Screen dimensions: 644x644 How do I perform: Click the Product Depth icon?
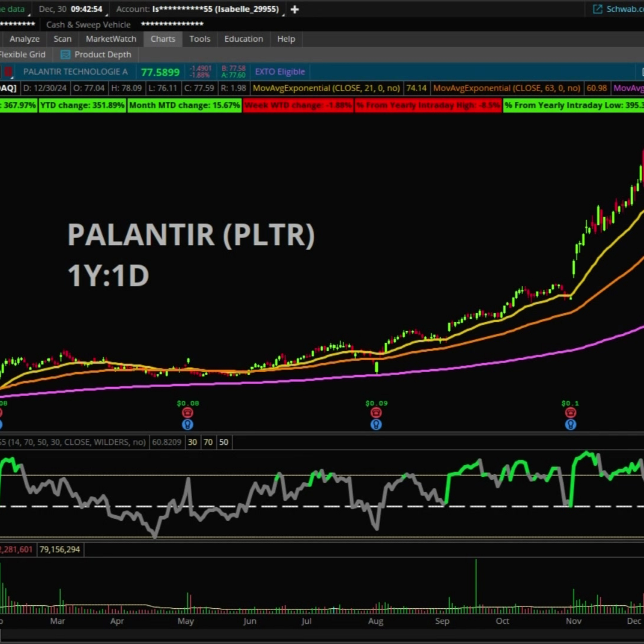65,54
